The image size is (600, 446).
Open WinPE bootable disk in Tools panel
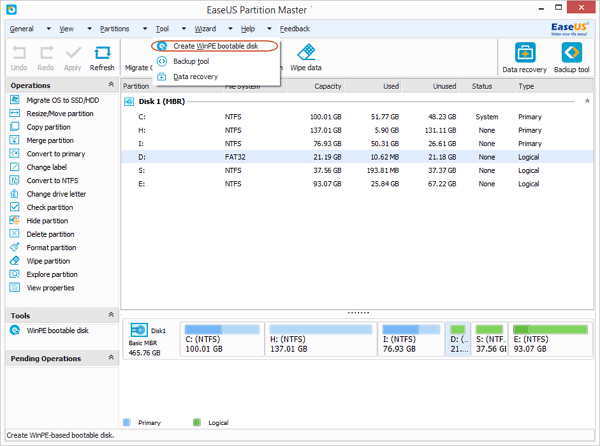[49, 330]
